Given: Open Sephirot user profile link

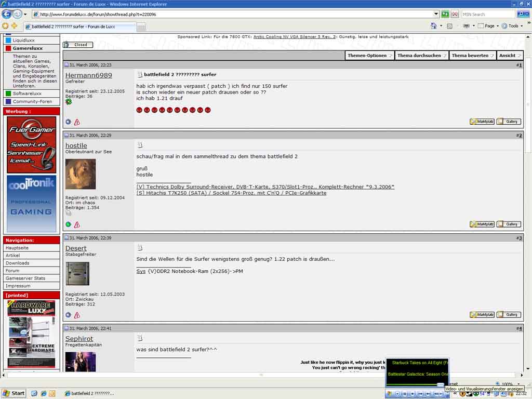Looking at the screenshot, I should 79,338.
